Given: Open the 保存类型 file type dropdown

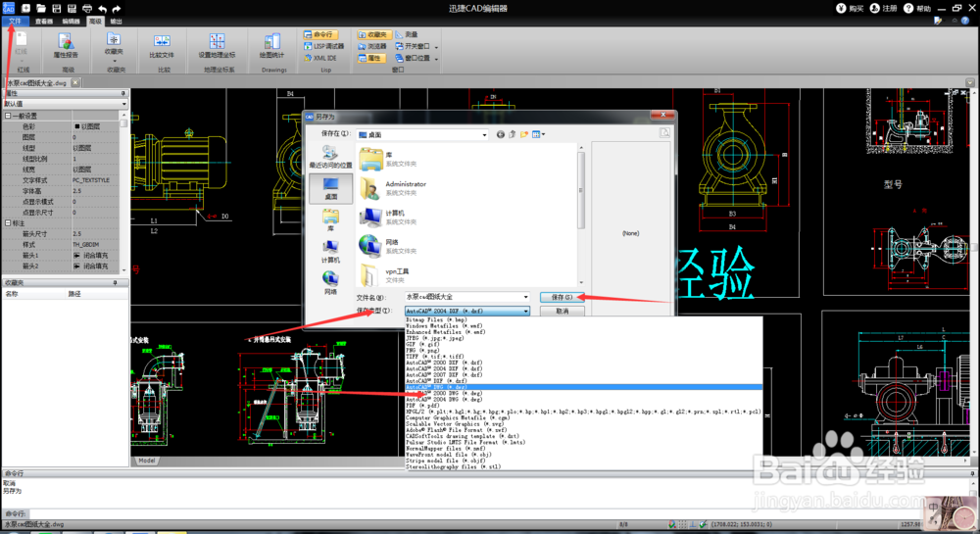Looking at the screenshot, I should (525, 311).
